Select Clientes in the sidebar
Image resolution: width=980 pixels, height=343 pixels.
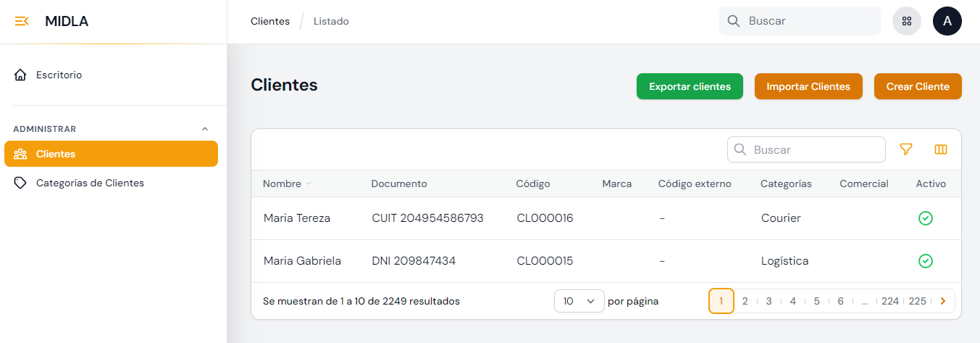click(111, 154)
